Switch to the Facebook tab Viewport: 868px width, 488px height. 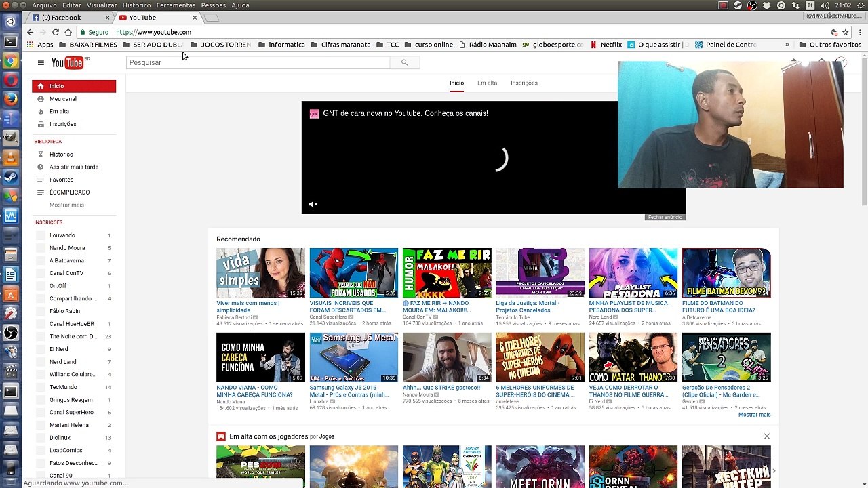click(x=68, y=18)
